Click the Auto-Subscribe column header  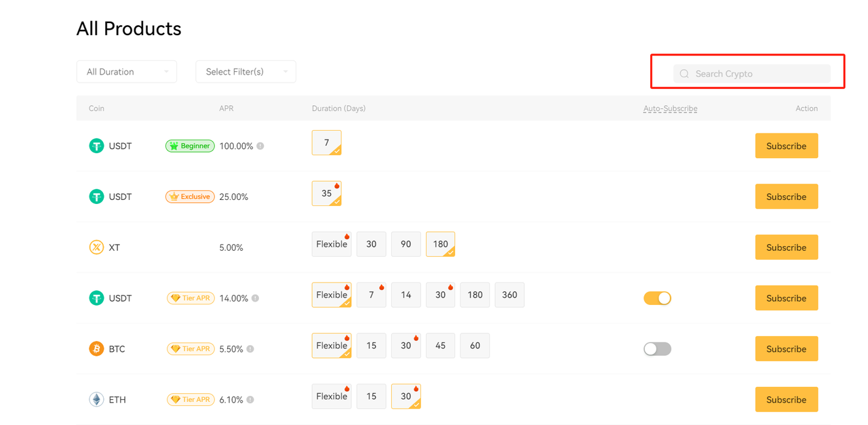coord(670,108)
